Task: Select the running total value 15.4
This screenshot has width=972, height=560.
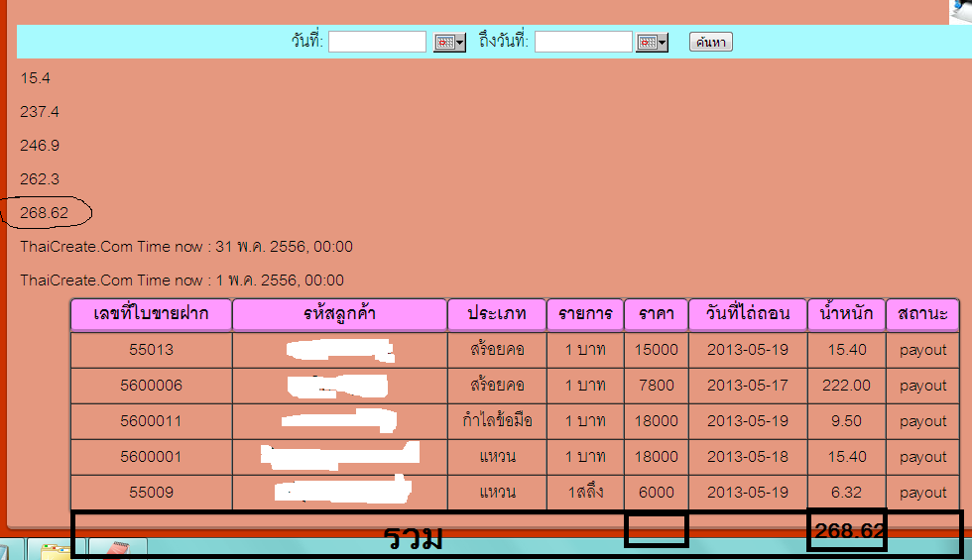Action: click(x=36, y=78)
